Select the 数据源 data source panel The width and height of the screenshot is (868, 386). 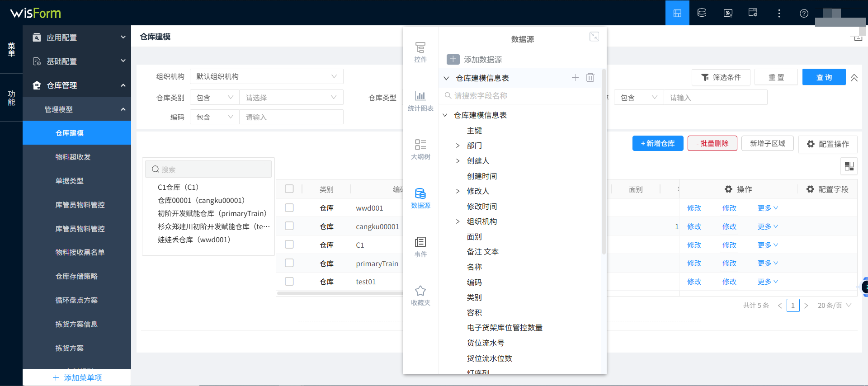[x=420, y=198]
